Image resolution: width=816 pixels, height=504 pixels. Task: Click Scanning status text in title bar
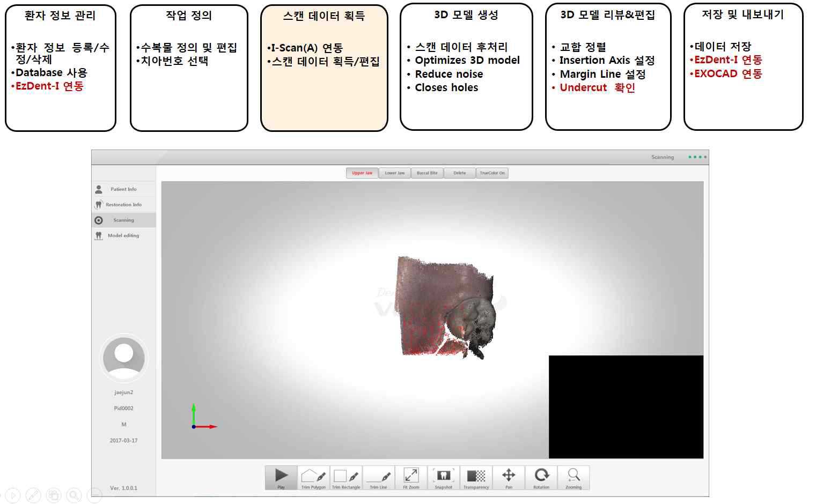[663, 157]
